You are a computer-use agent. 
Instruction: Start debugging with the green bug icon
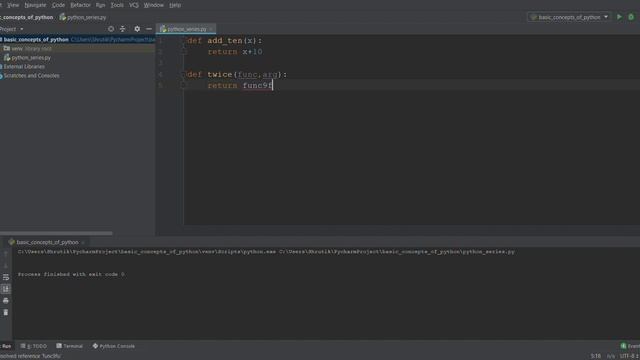[x=631, y=17]
